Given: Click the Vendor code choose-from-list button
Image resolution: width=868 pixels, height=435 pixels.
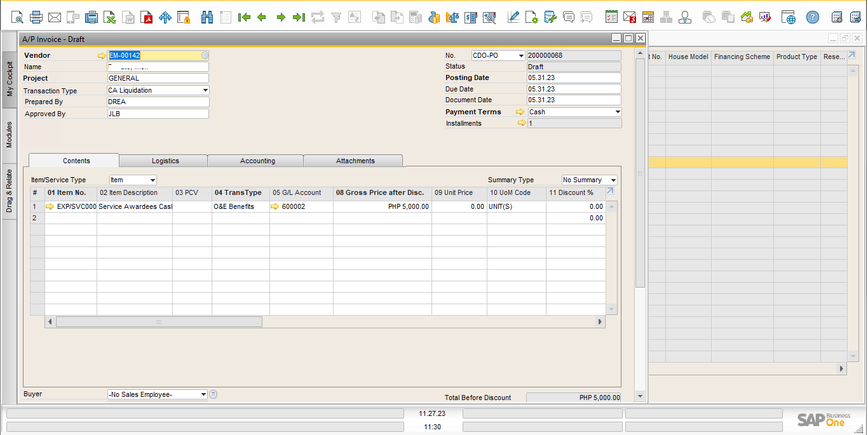Looking at the screenshot, I should click(205, 56).
